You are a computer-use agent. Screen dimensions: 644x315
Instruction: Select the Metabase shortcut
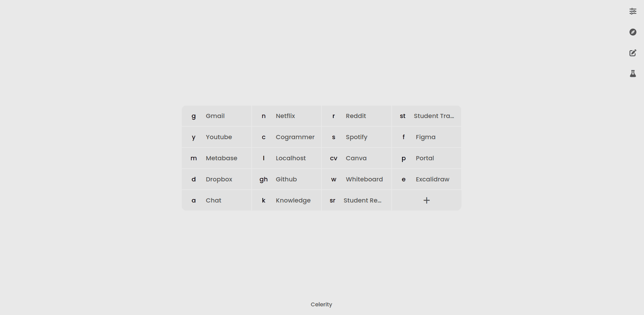tap(216, 158)
